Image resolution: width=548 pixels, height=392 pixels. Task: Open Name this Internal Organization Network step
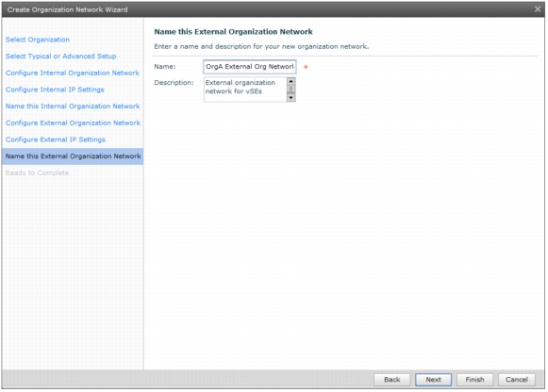pos(73,106)
